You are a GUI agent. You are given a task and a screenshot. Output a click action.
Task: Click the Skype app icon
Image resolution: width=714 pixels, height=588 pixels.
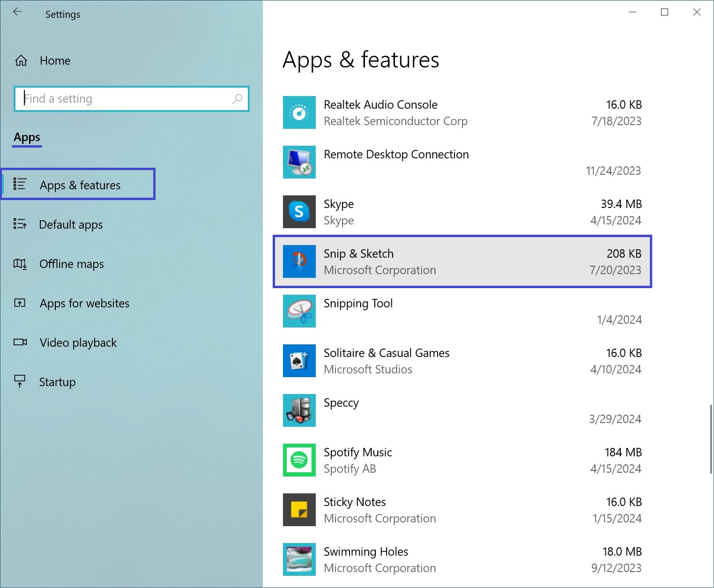(299, 212)
